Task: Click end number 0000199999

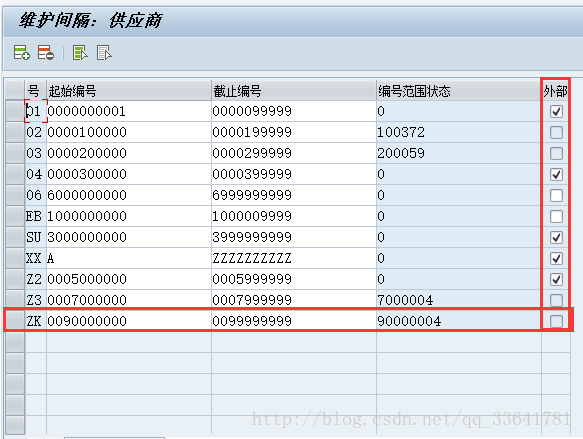Action: tap(294, 132)
